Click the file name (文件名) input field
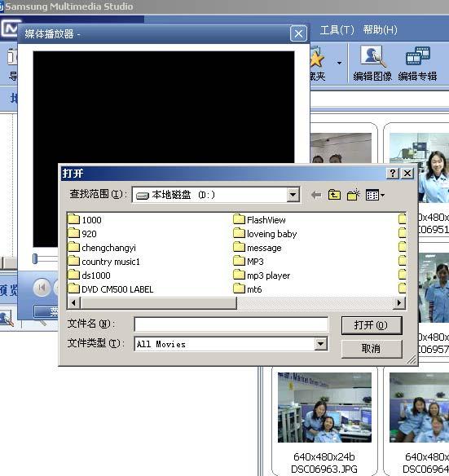Viewport: 449px width, 476px height. (231, 324)
